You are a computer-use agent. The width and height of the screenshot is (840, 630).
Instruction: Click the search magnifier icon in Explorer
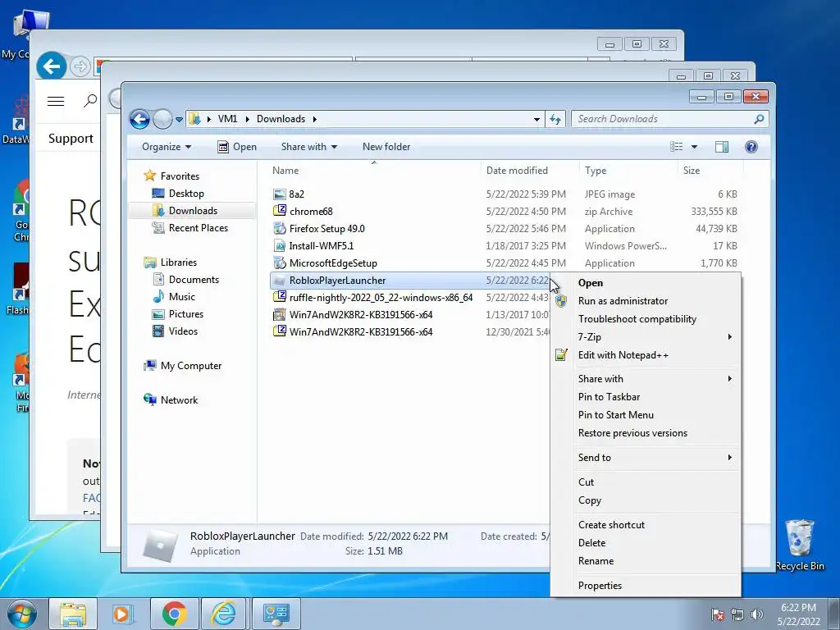click(x=759, y=119)
